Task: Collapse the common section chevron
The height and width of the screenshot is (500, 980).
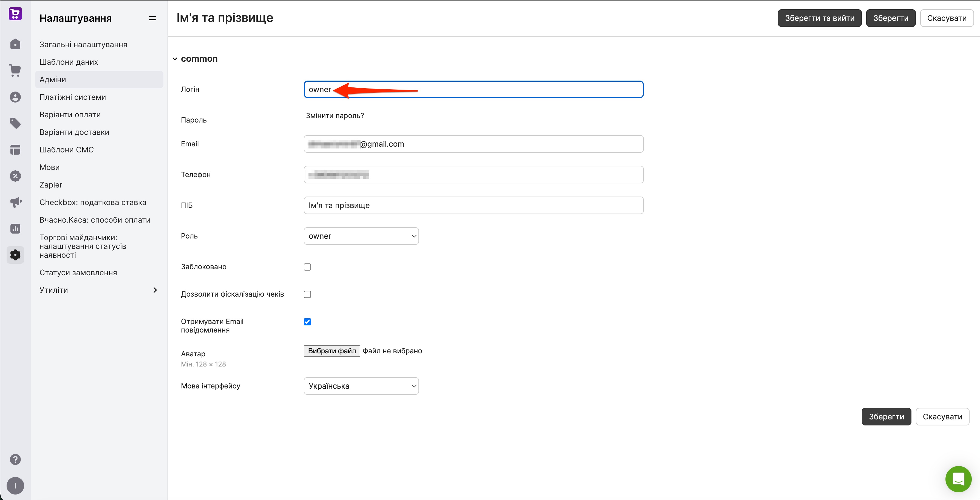Action: pos(175,59)
